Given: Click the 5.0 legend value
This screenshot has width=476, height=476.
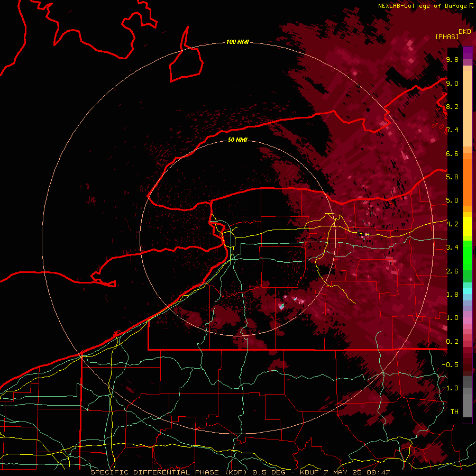Looking at the screenshot, I should pyautogui.click(x=452, y=200).
